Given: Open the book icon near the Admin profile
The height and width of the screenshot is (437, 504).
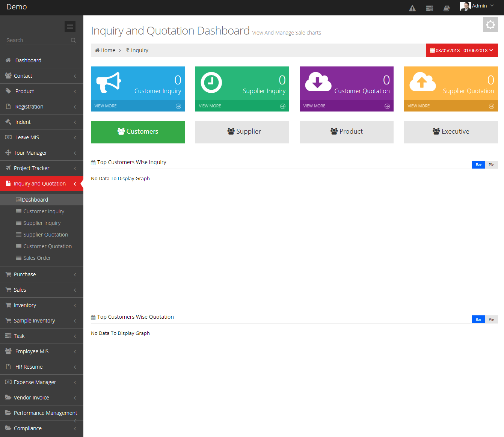Looking at the screenshot, I should [447, 8].
